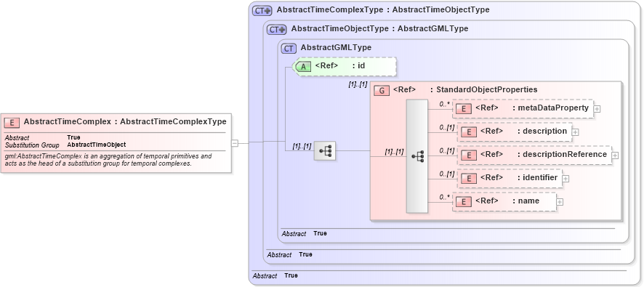
Task: Expand the descriptionReference element
Action: point(615,155)
